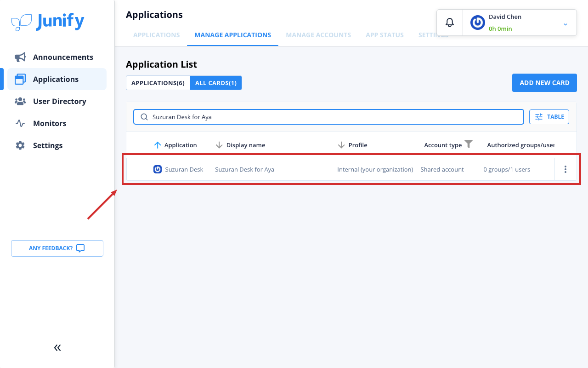The width and height of the screenshot is (588, 368).
Task: Go to the APP STATUS tab
Action: 385,35
